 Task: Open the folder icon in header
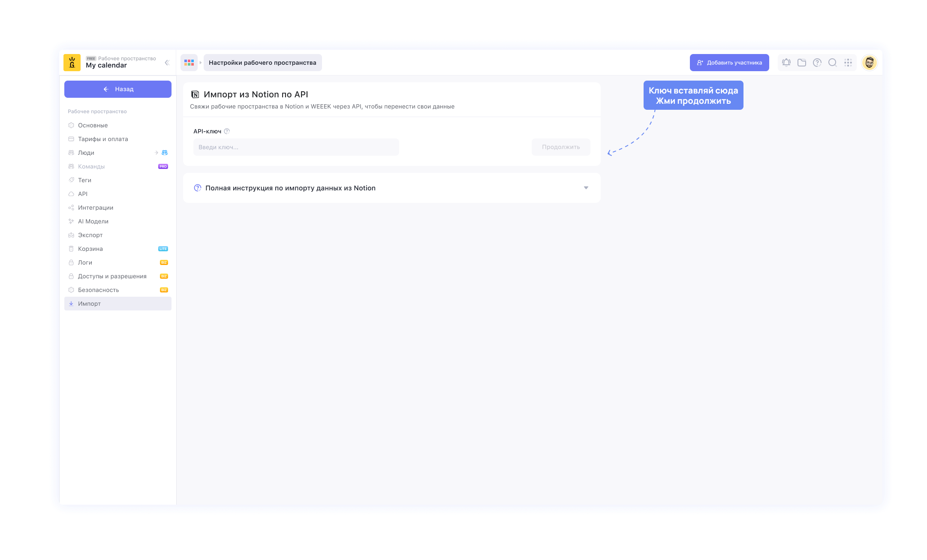pyautogui.click(x=801, y=63)
